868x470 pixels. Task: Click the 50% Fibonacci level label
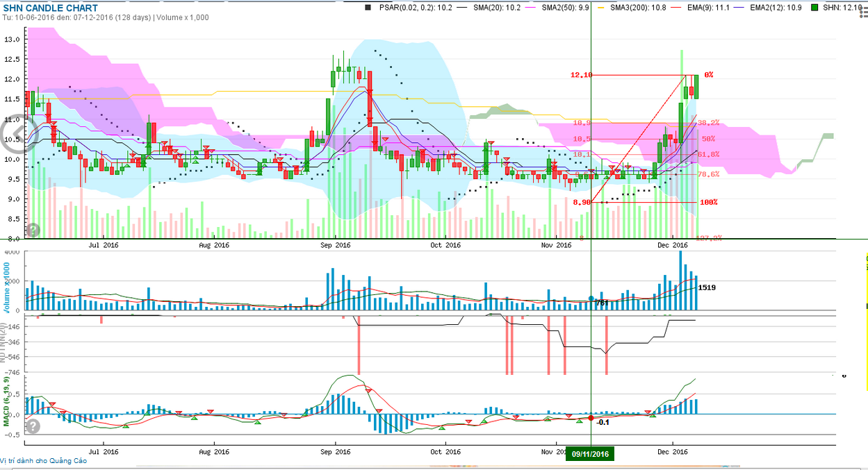[x=708, y=139]
